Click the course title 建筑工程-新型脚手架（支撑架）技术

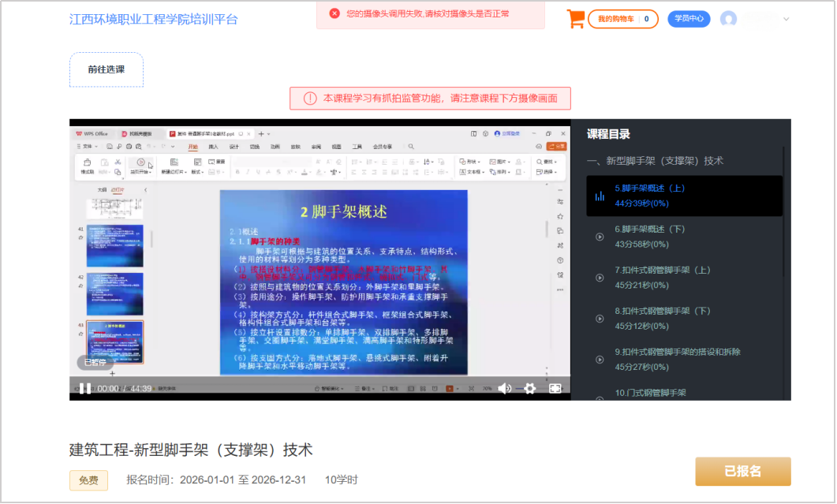pyautogui.click(x=191, y=450)
